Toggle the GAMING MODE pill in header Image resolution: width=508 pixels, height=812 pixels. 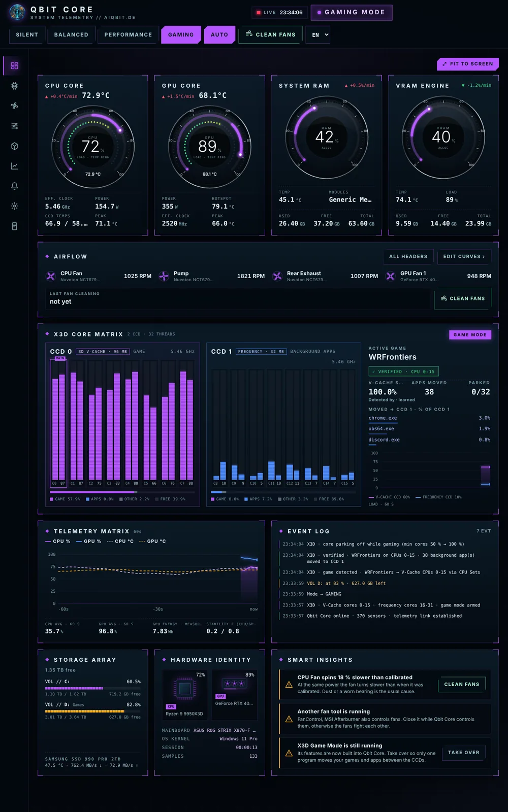click(x=352, y=12)
